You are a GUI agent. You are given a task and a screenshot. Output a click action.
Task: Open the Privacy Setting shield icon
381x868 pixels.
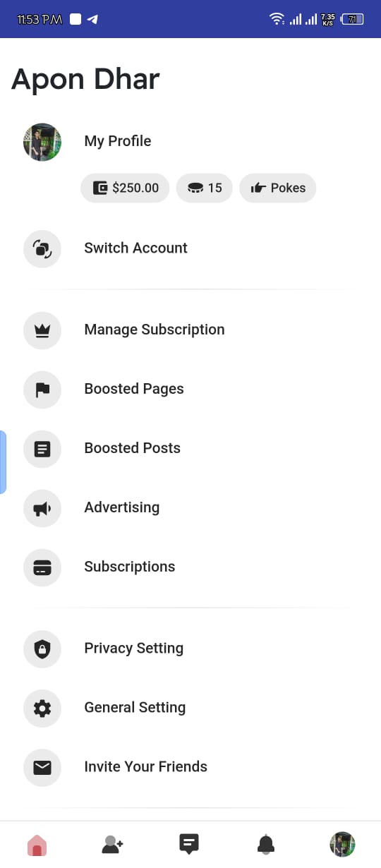click(x=42, y=649)
